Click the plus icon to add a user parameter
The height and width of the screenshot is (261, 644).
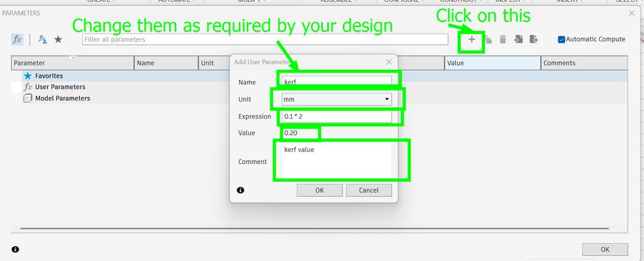tap(472, 39)
